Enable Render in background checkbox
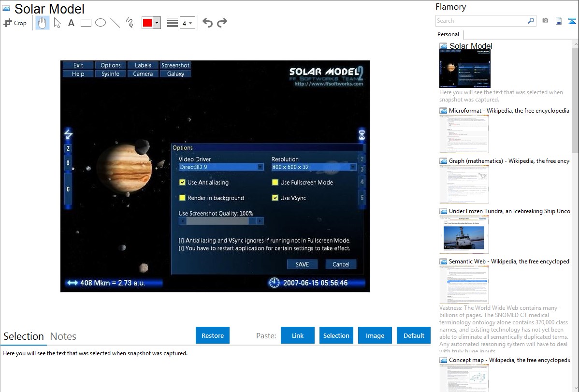The image size is (579, 392). click(x=182, y=198)
